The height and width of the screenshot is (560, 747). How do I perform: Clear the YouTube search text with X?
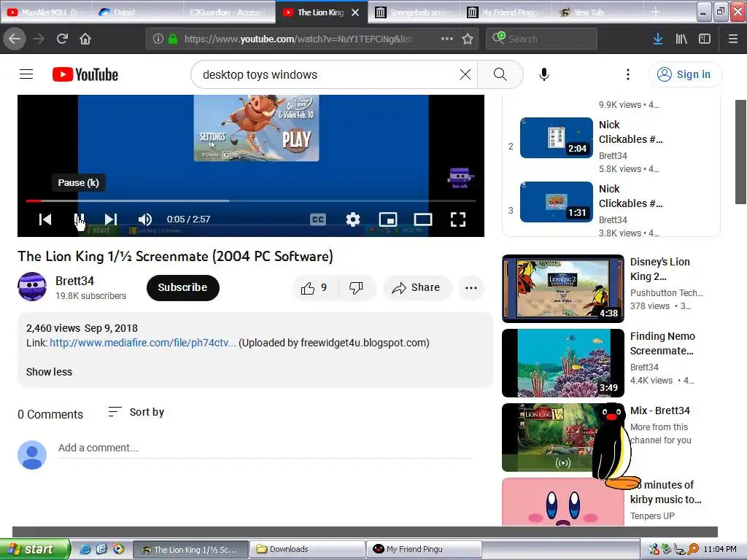(465, 74)
